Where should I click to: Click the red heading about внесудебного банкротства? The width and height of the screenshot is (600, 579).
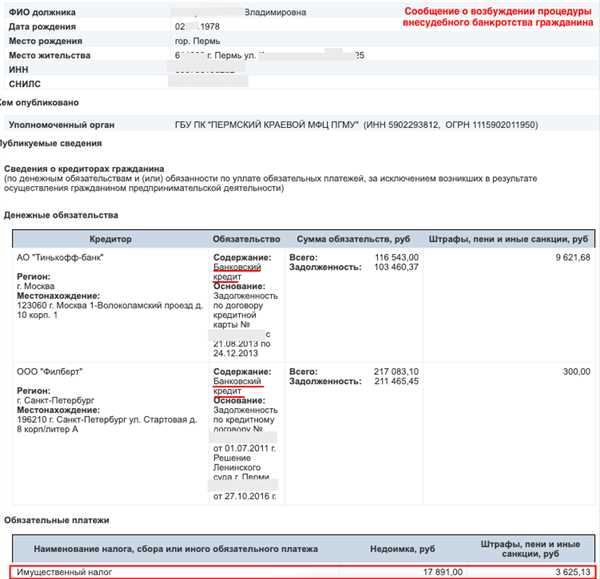(x=498, y=17)
